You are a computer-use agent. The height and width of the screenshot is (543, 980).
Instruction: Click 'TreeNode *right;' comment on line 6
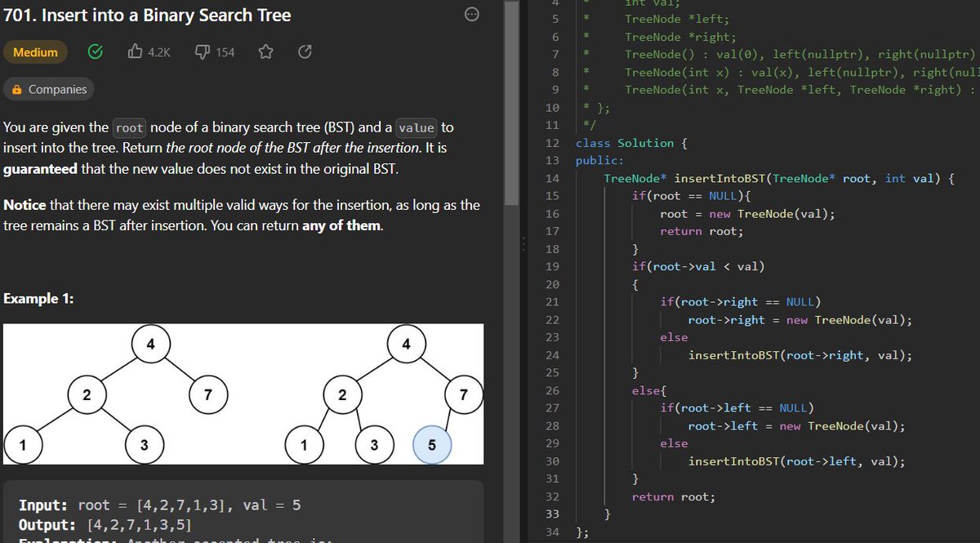[680, 37]
